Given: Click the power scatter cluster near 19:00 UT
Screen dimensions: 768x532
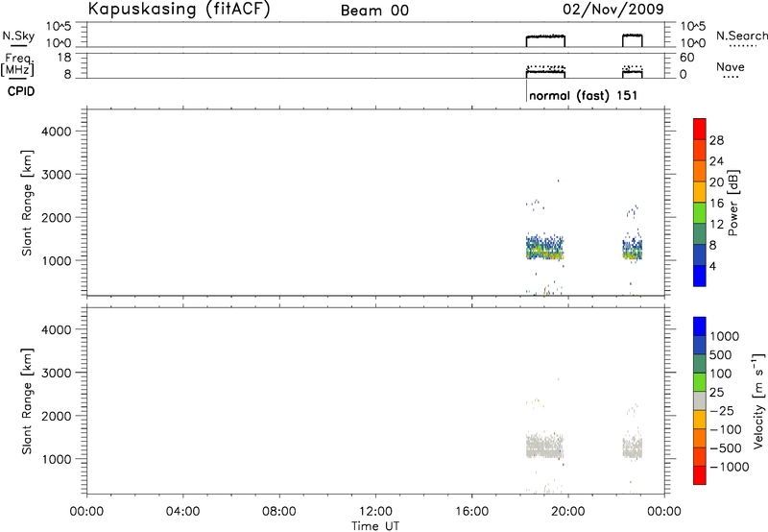Looking at the screenshot, I should (544, 247).
